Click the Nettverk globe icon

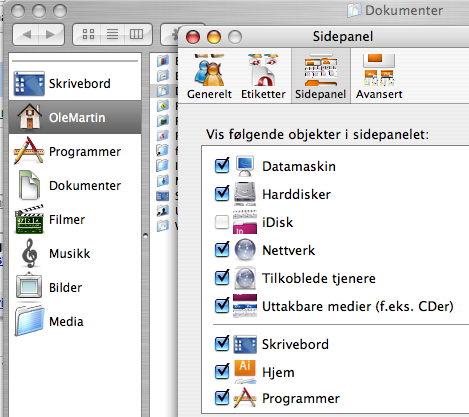(245, 250)
